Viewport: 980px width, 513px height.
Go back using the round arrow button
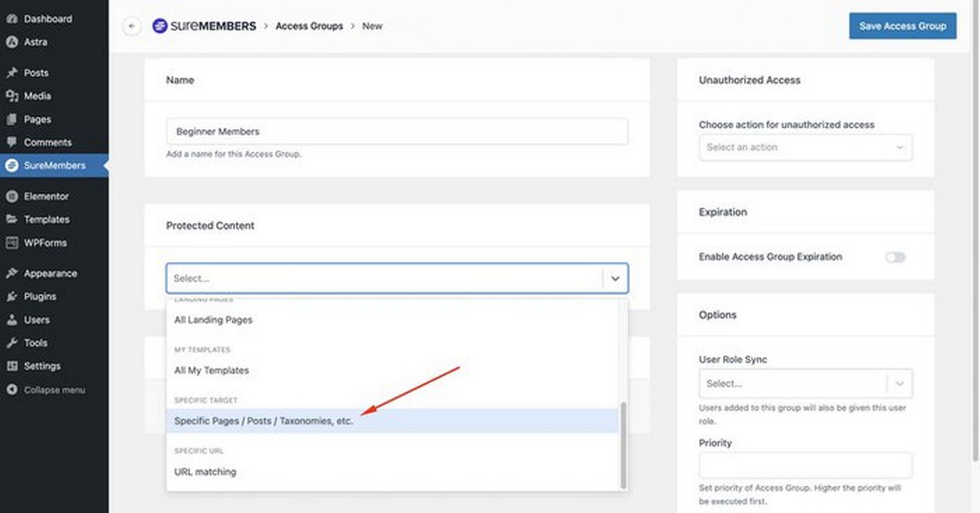pos(132,26)
